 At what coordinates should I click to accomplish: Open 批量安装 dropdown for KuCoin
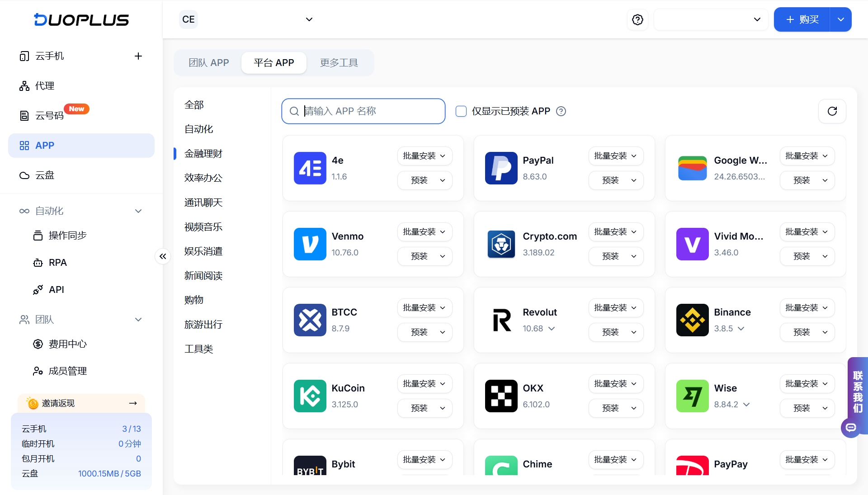click(x=425, y=384)
